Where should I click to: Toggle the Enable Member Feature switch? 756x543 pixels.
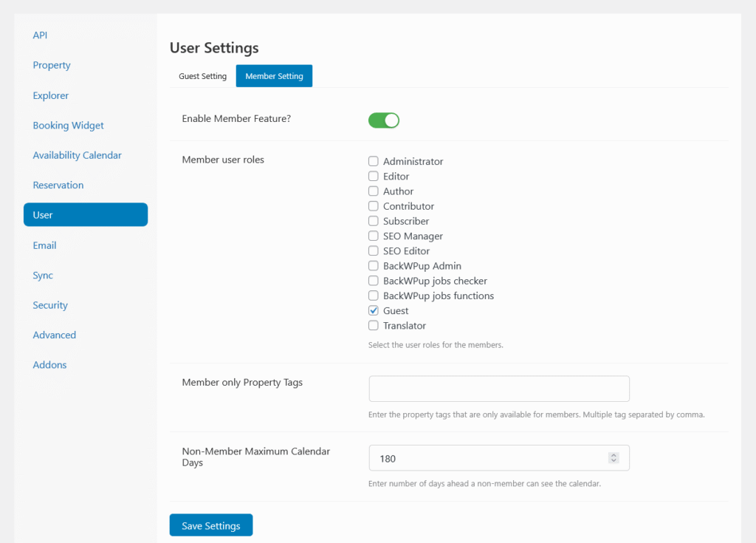click(x=383, y=120)
